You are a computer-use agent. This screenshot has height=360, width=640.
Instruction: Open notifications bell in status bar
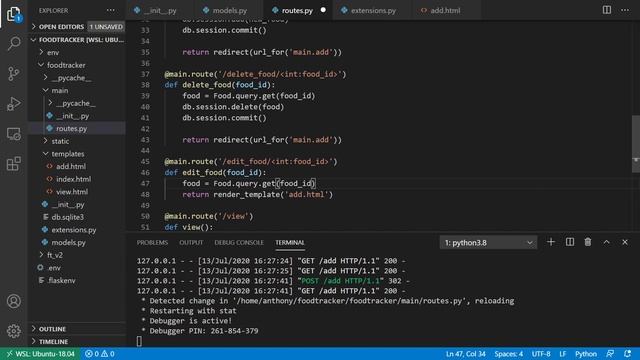pyautogui.click(x=627, y=354)
